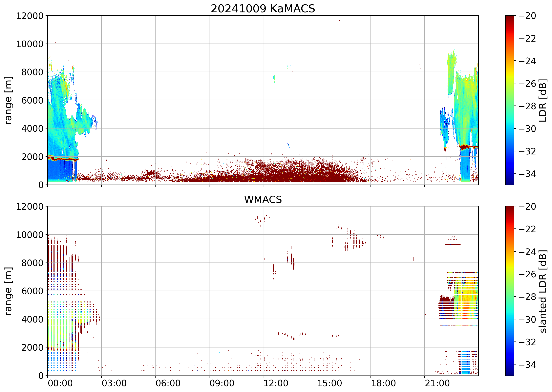552x392 pixels.
Task: Click the 09:00 time axis label
Action: click(222, 383)
